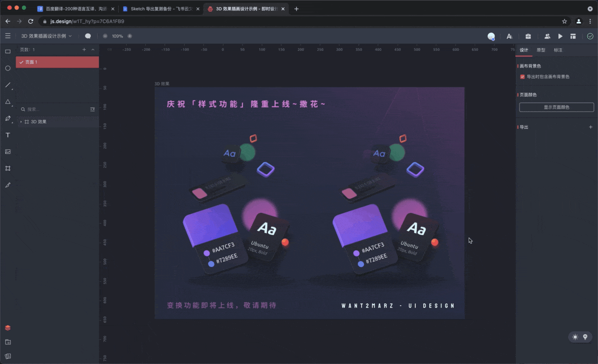Screen dimensions: 598x364
Task: Activate the Frame artboard tool
Action: click(7, 168)
